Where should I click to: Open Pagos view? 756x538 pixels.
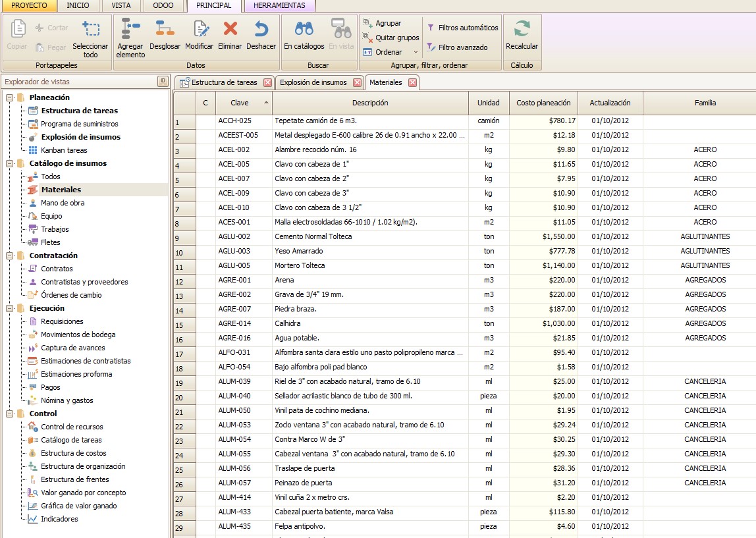[51, 387]
